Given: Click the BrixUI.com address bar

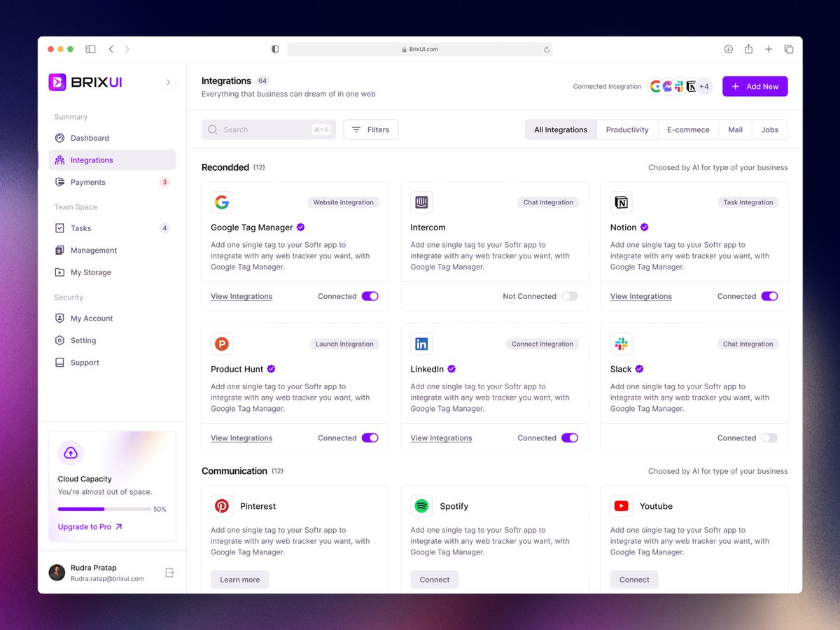Looking at the screenshot, I should coord(420,49).
